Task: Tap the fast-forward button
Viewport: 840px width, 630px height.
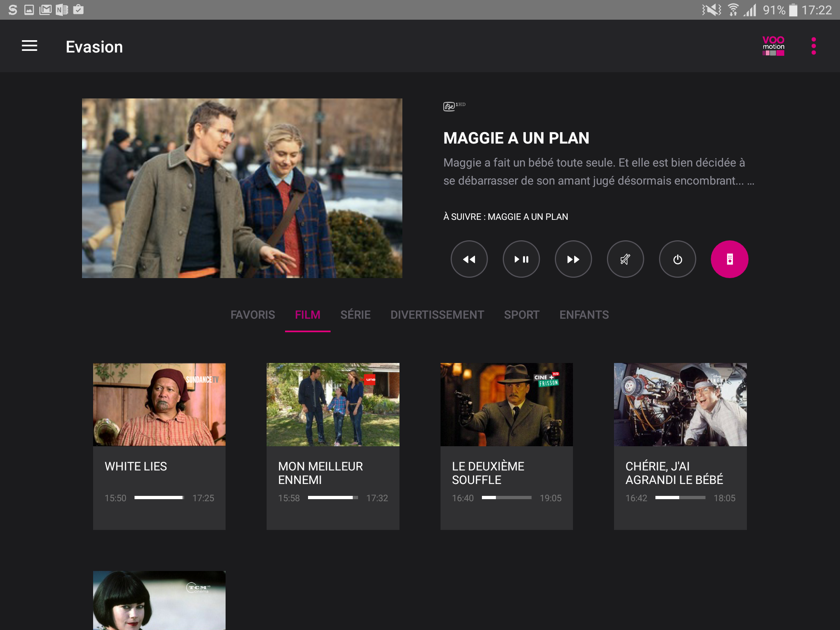Action: click(573, 259)
